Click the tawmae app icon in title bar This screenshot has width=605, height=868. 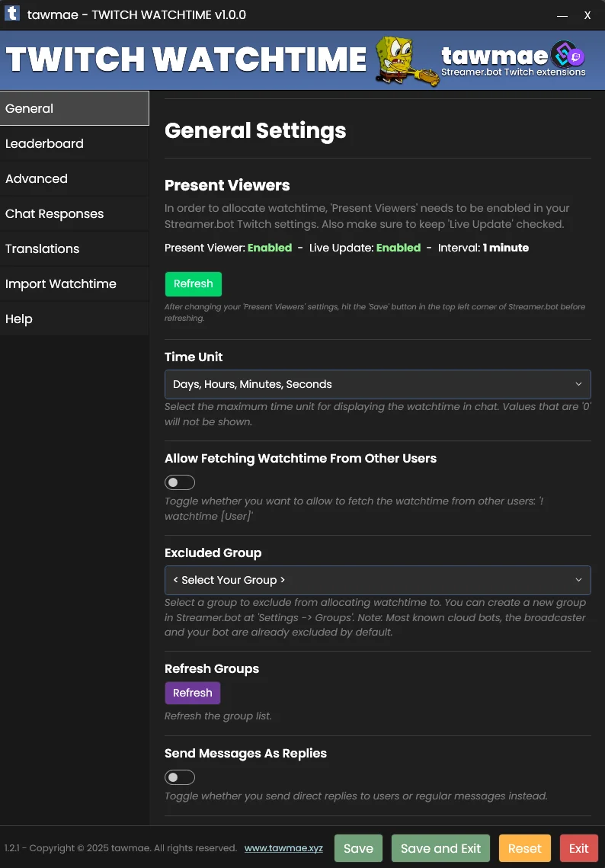point(12,14)
